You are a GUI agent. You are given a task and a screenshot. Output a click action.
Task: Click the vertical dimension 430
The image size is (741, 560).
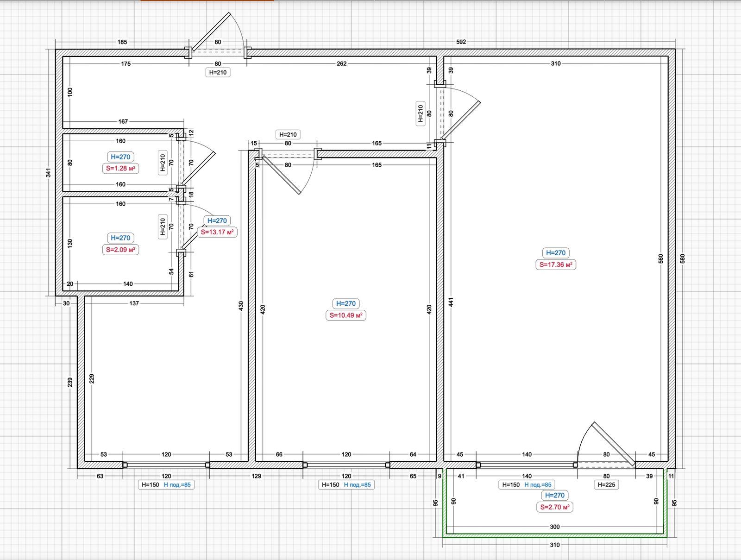241,306
